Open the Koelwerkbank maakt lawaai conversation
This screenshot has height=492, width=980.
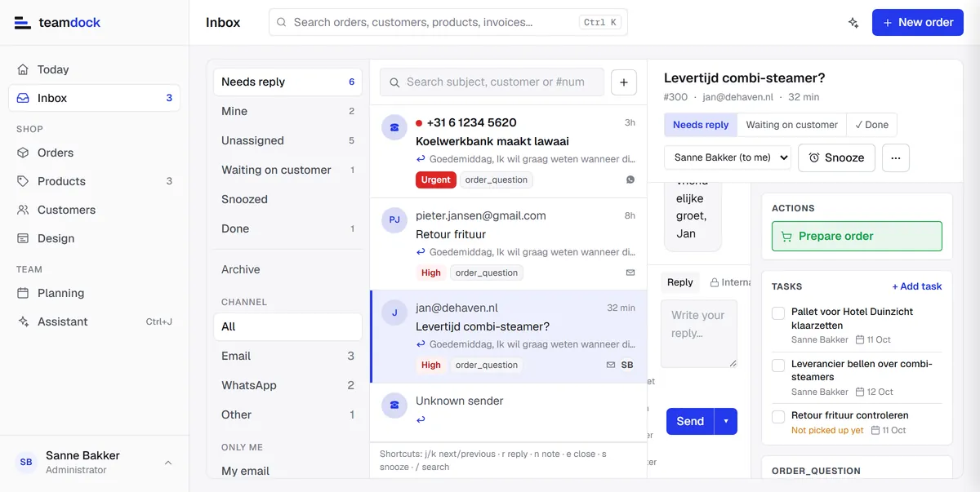point(508,151)
